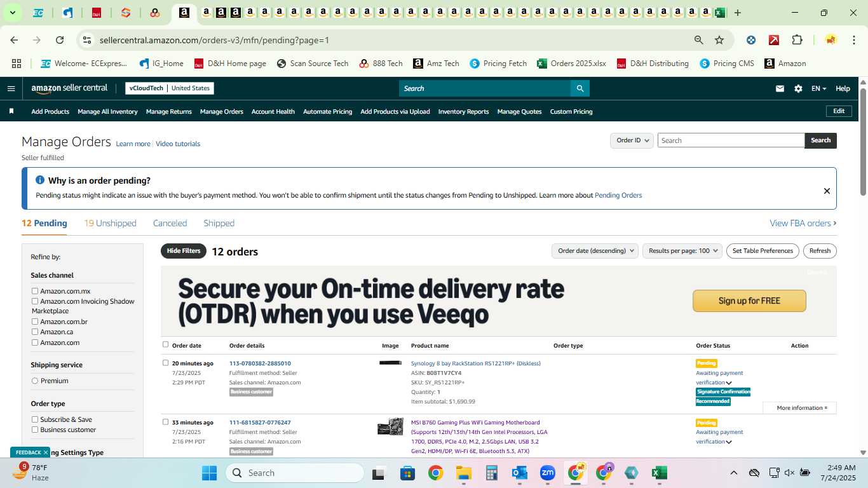The image size is (868, 488).
Task: Open the Windows Start menu
Action: click(x=209, y=473)
